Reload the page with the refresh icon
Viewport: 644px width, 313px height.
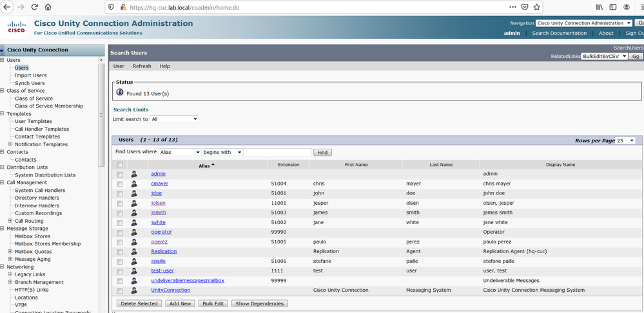click(x=35, y=7)
